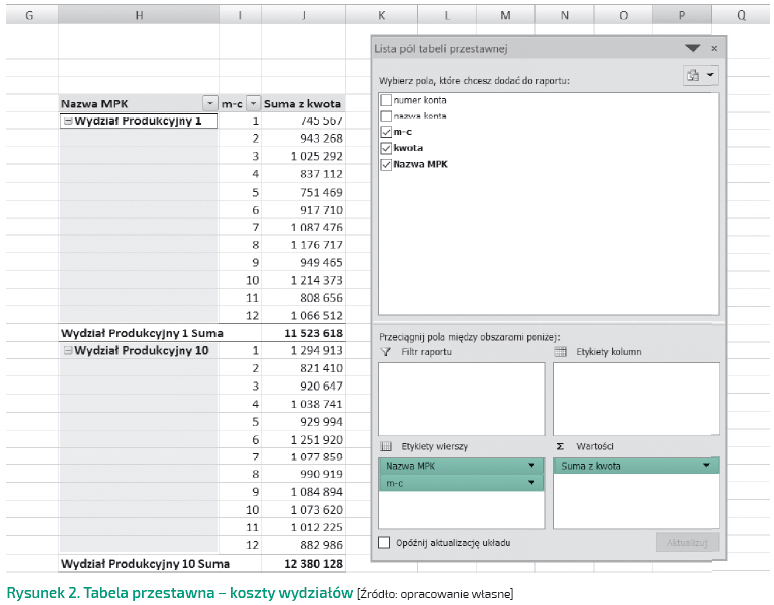Click the Aktualizuj button
This screenshot has width=774, height=605.
687,542
